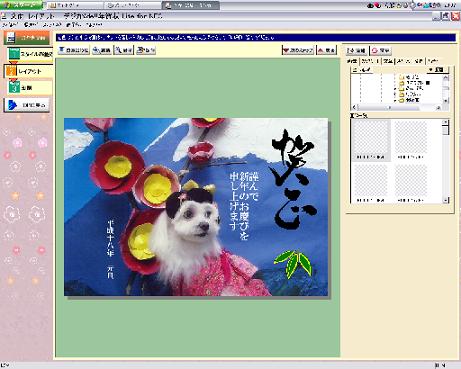Click the red round system tray icon

point(378,5)
